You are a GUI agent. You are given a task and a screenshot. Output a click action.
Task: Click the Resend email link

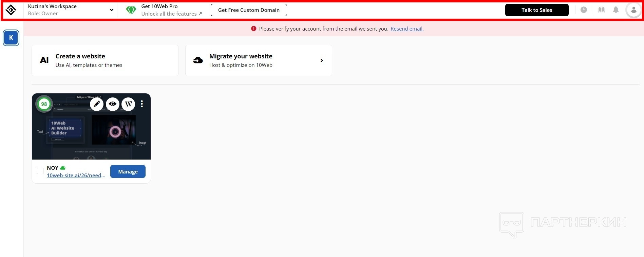coord(407,29)
